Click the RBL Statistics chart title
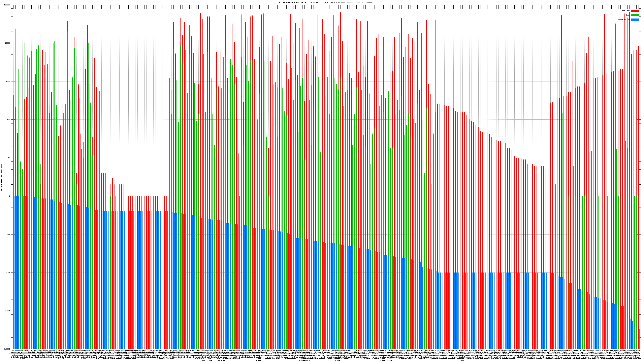The image size is (644, 362). (x=325, y=2)
